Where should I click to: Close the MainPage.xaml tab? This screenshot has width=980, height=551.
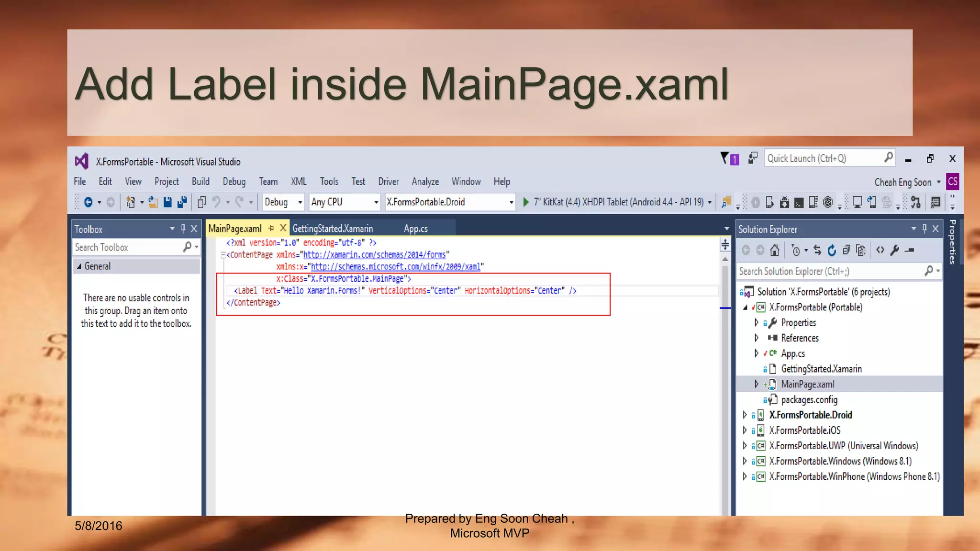[x=283, y=228]
